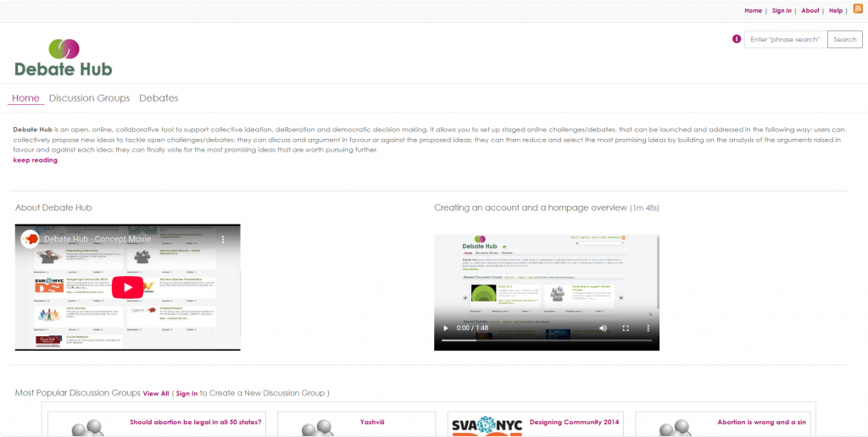Viewport: 868px width, 437px height.
Task: Click View All discussion groups link
Action: coord(156,394)
